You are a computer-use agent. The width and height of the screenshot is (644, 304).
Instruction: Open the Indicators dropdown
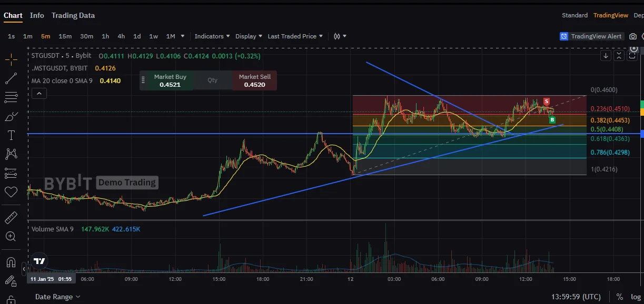212,36
